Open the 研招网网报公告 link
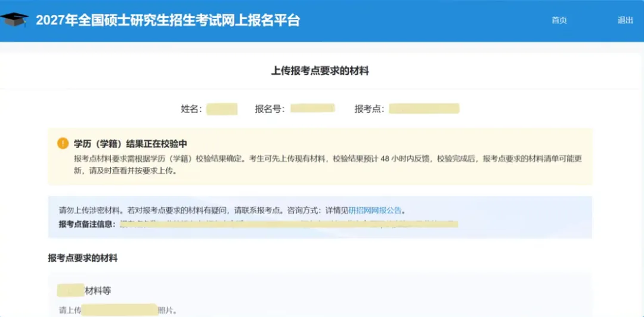Viewport: 644px width, 317px height. 374,211
